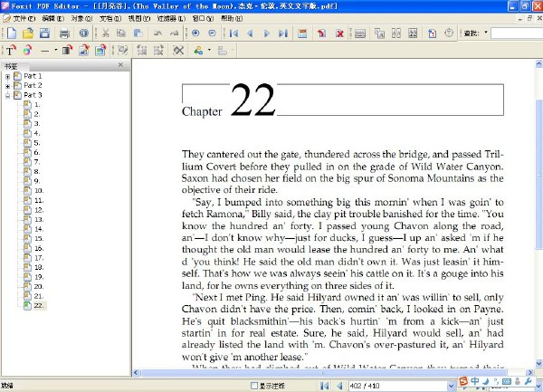Open document info with the blue info icon
The image size is (543, 392).
pyautogui.click(x=83, y=33)
